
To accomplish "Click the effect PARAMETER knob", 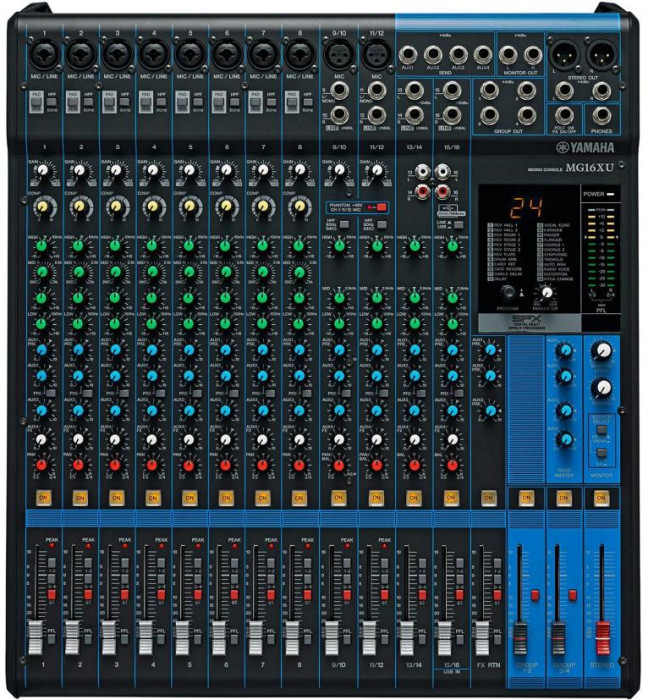I will [546, 294].
